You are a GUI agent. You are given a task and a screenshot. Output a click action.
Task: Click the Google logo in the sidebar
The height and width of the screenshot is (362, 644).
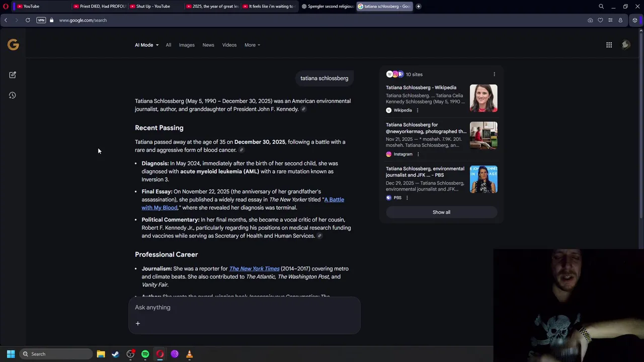(13, 45)
